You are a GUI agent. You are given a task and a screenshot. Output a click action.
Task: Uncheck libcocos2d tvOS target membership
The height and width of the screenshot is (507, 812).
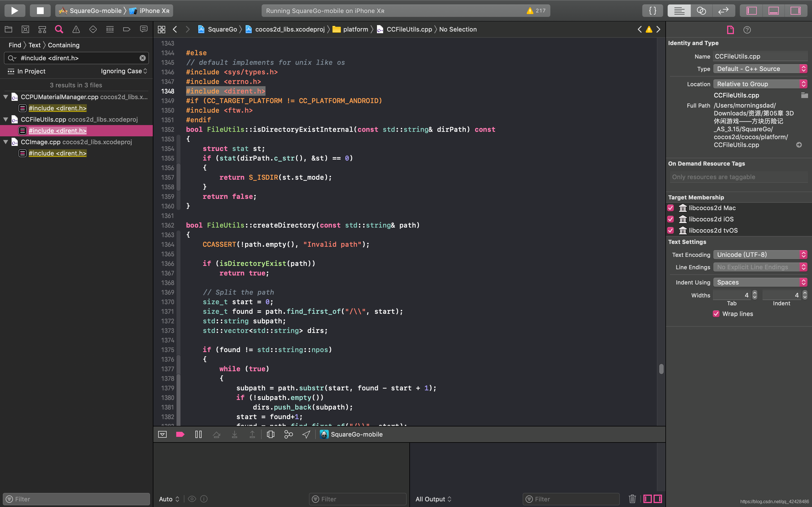(670, 230)
